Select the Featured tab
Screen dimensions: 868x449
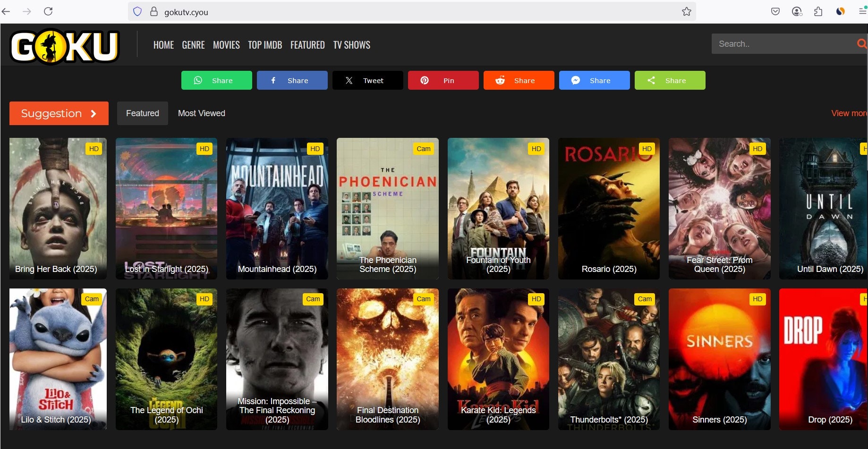click(x=142, y=113)
